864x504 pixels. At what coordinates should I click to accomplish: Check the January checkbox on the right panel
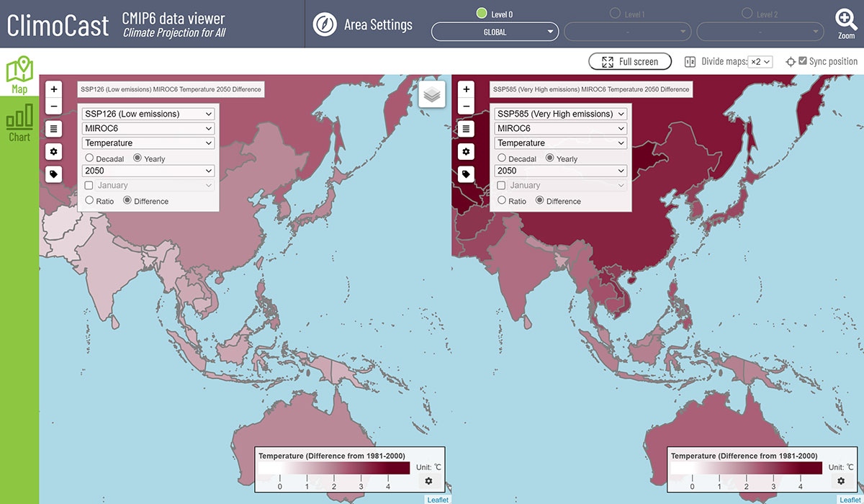500,185
